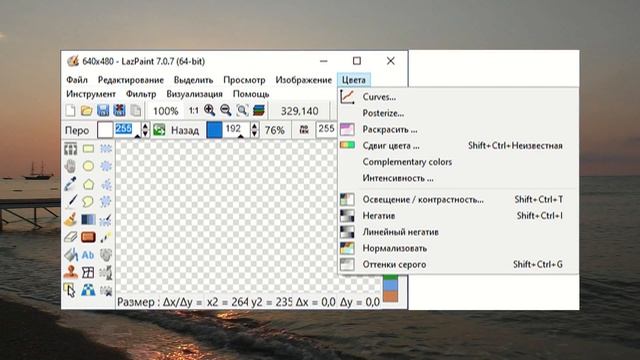The width and height of the screenshot is (640, 360).
Task: Select the Brush tool
Action: coord(70,219)
